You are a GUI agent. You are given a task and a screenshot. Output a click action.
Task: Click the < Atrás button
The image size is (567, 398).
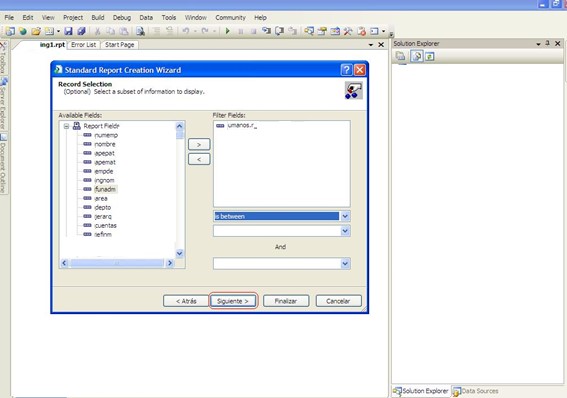(186, 301)
